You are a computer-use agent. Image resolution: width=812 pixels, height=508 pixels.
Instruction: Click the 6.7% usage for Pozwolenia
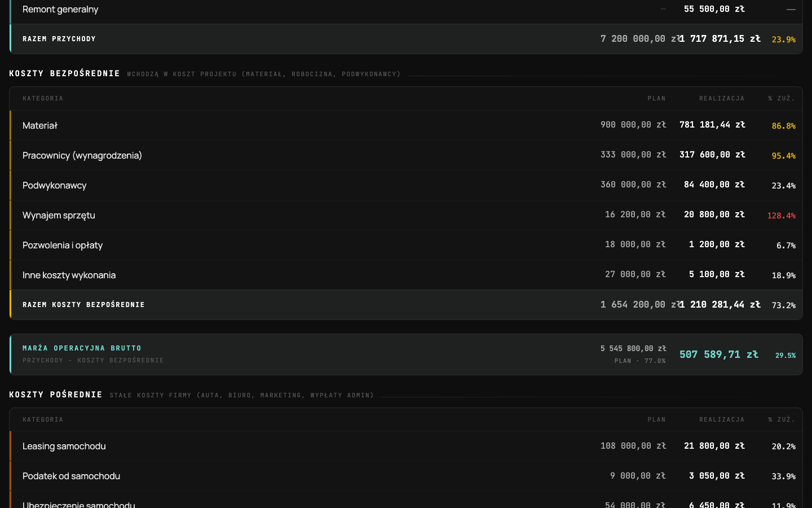point(786,246)
